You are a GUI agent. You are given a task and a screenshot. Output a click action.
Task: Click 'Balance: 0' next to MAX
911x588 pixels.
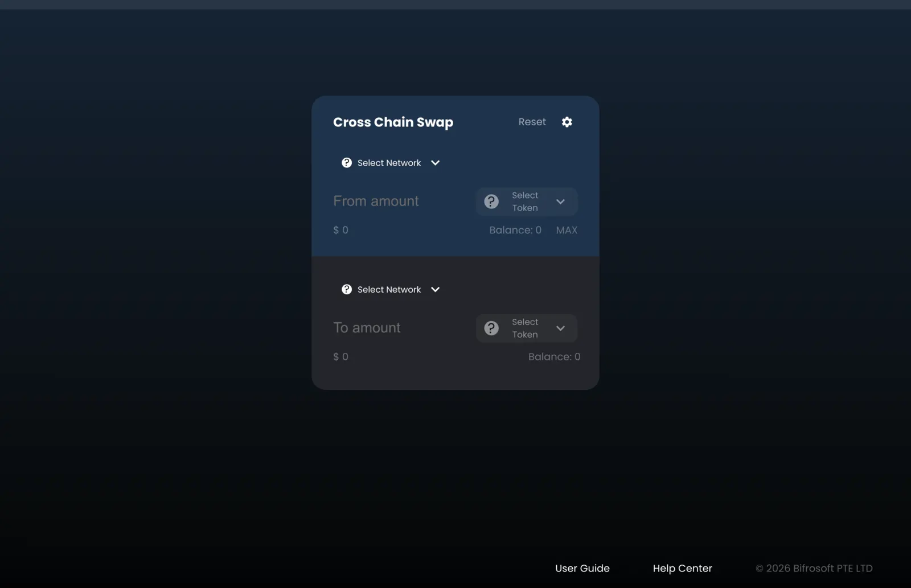515,230
